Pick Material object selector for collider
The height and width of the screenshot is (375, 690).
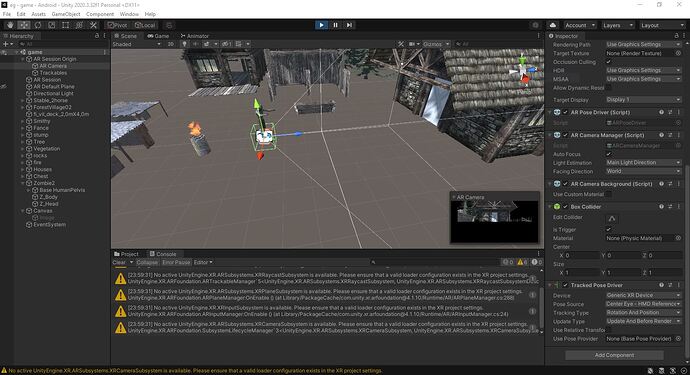678,238
